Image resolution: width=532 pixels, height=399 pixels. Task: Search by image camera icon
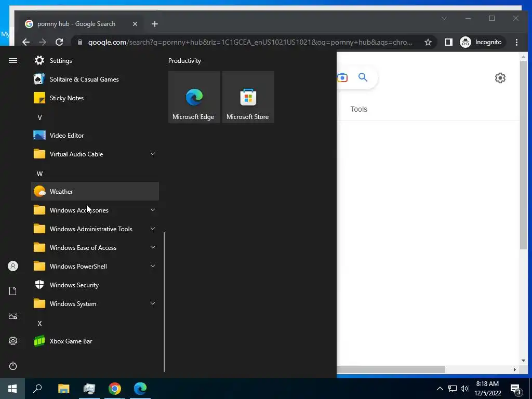(342, 78)
